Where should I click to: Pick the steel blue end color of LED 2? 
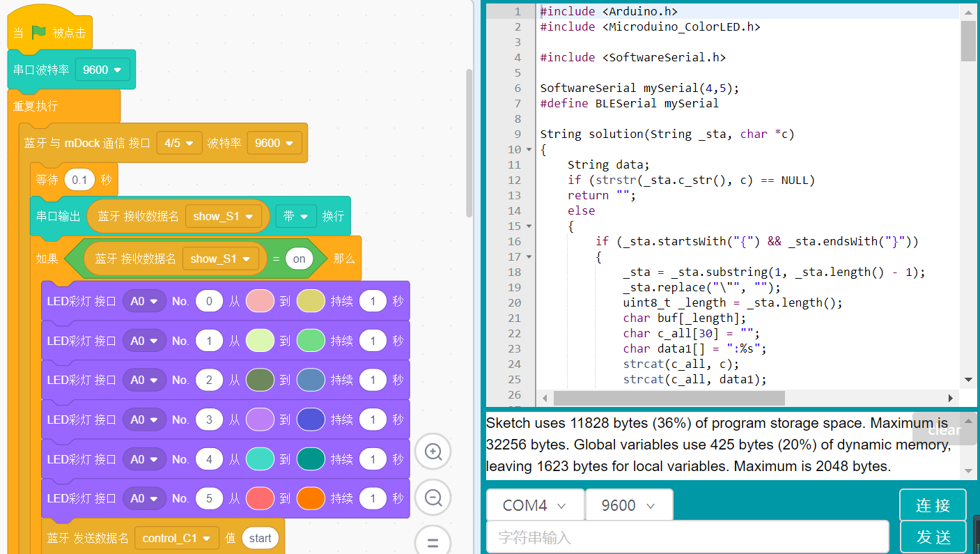point(311,380)
